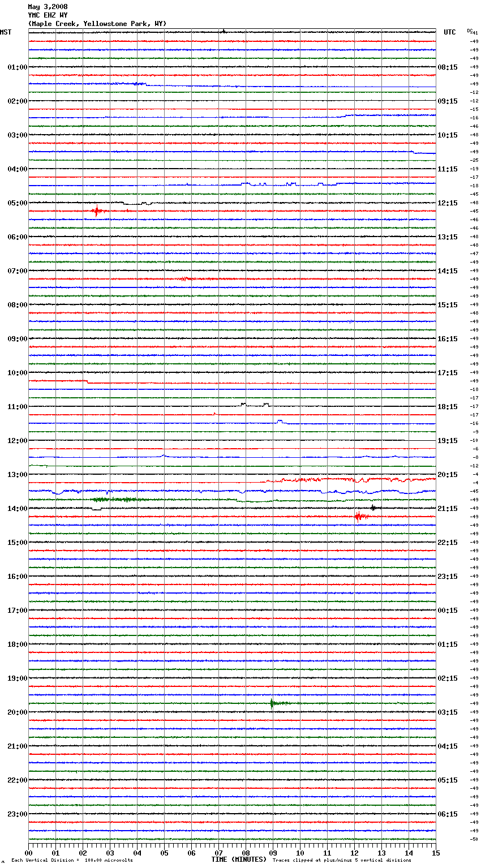Select the 13:00 MST row label
Image resolution: width=481 pixels, height=868 pixels.
[x=18, y=475]
